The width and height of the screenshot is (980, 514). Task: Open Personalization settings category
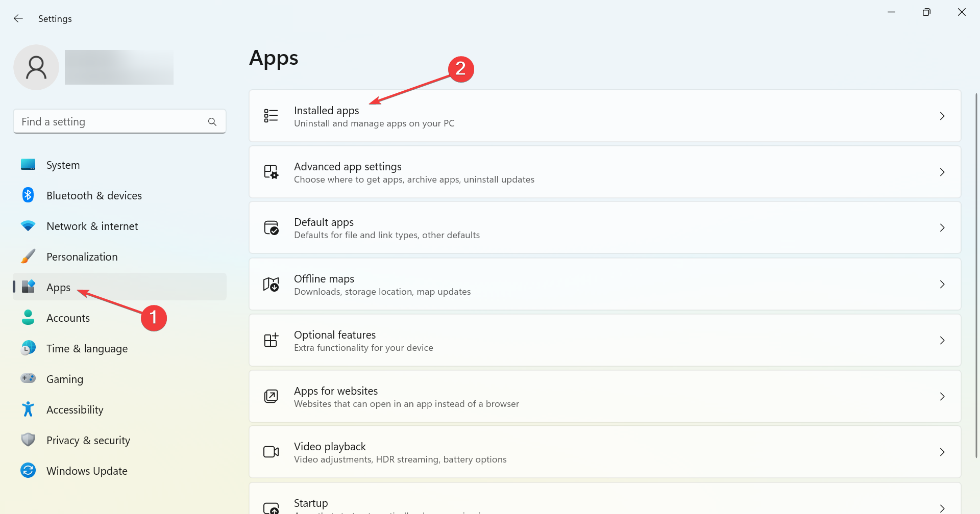click(119, 256)
